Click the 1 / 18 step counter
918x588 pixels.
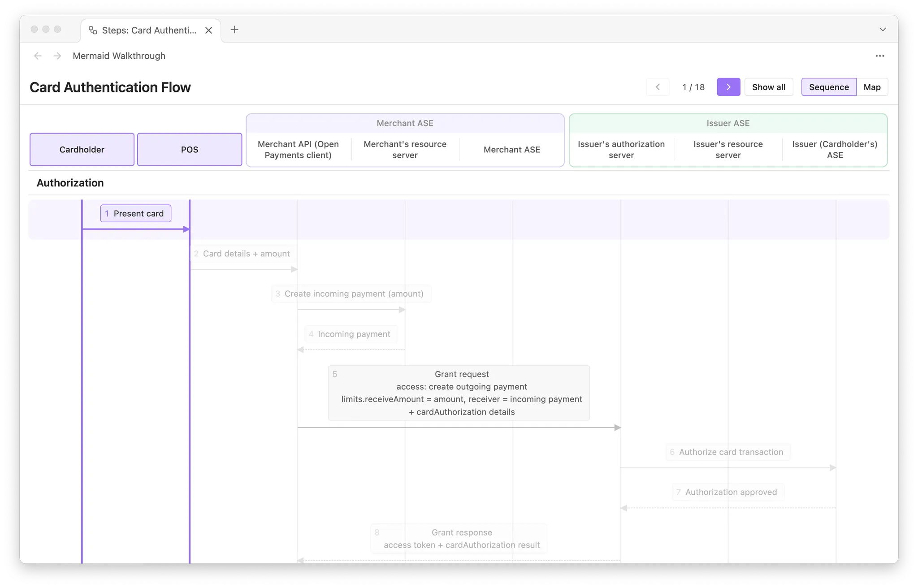tap(693, 87)
